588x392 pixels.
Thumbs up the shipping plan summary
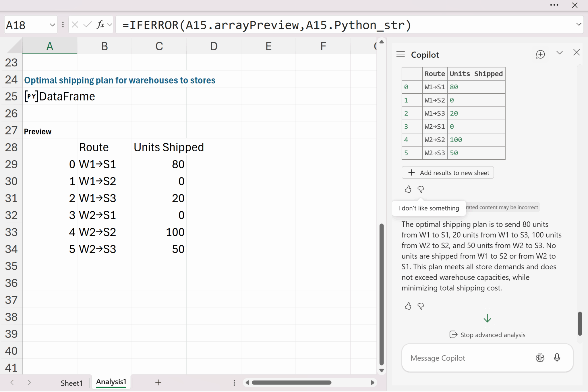[x=408, y=306]
